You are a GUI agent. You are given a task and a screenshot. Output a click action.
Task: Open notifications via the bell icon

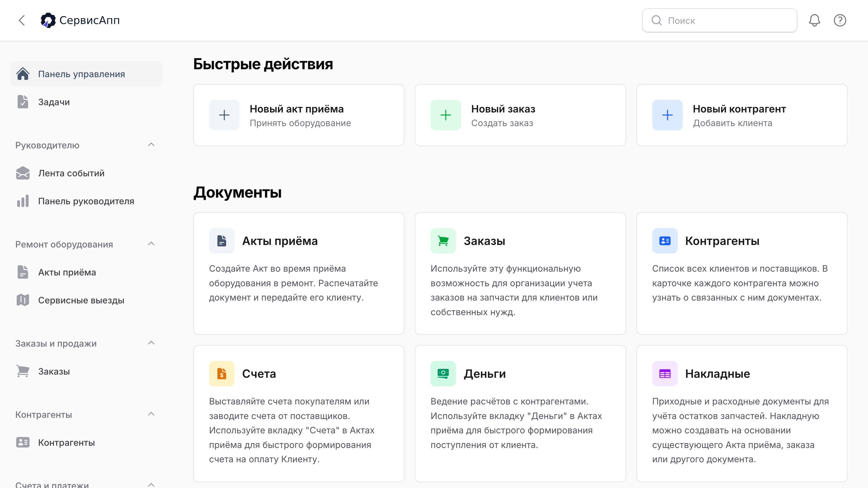(815, 20)
